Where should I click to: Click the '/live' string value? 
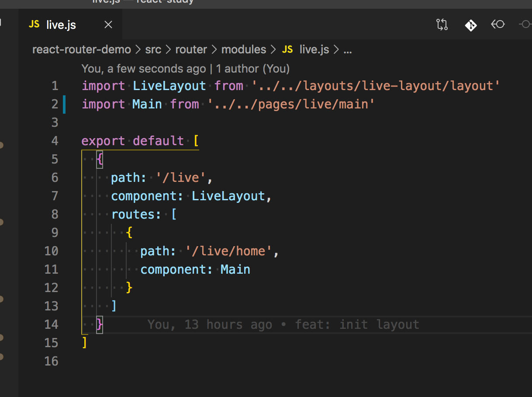coord(180,178)
